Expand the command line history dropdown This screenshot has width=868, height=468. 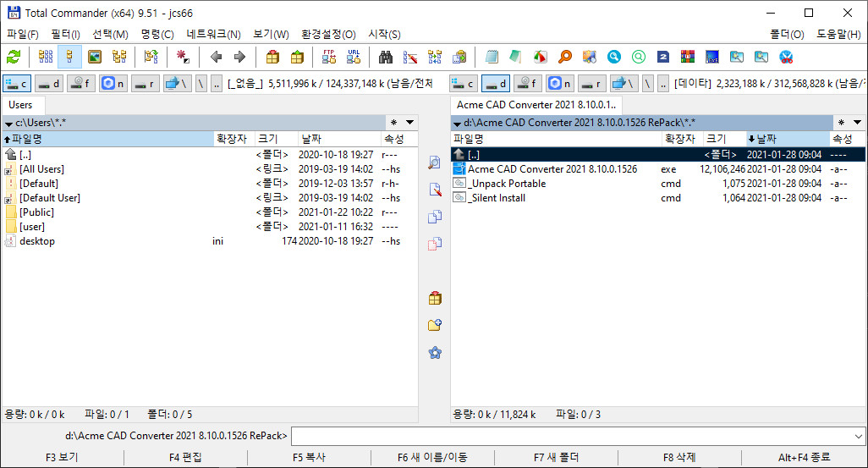point(858,437)
